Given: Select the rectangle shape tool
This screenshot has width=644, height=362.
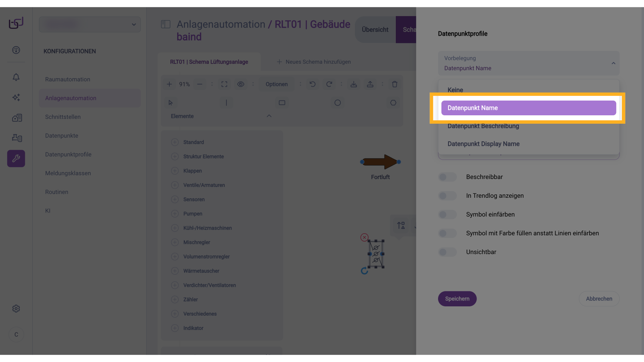Looking at the screenshot, I should coord(282,103).
